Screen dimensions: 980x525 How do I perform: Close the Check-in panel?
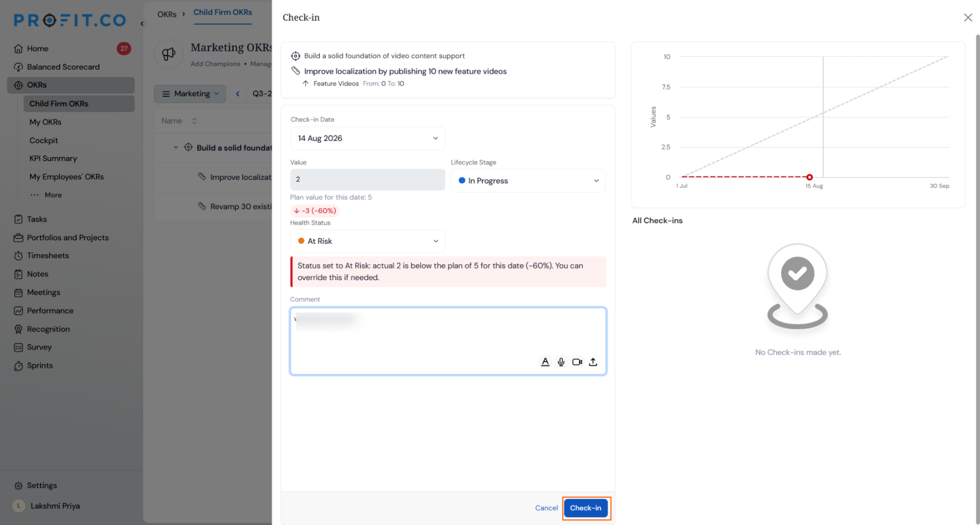(968, 18)
